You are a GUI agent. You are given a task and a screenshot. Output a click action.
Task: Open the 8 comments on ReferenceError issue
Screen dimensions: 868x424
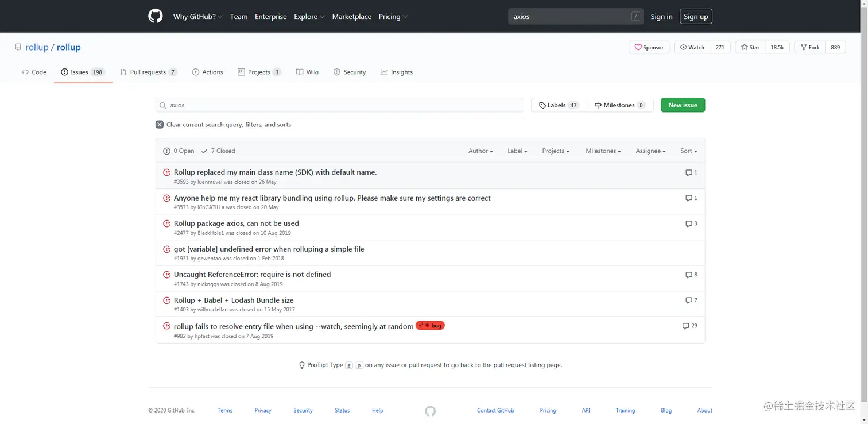click(x=691, y=275)
